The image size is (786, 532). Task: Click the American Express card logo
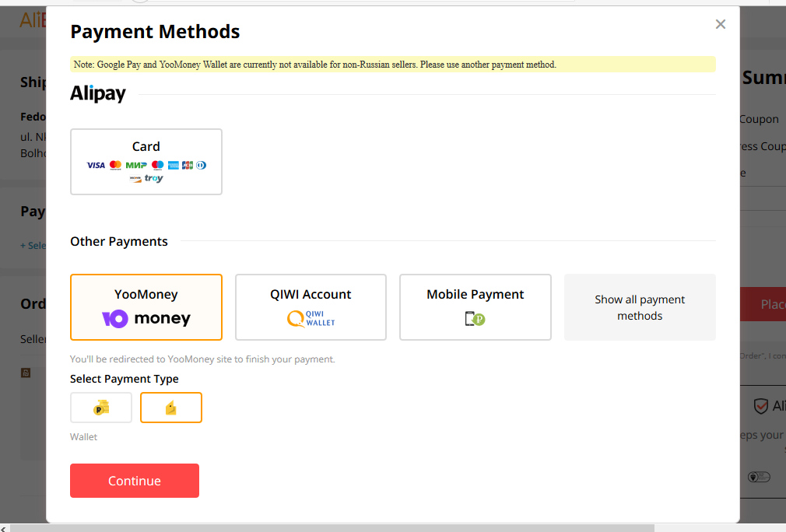174,166
